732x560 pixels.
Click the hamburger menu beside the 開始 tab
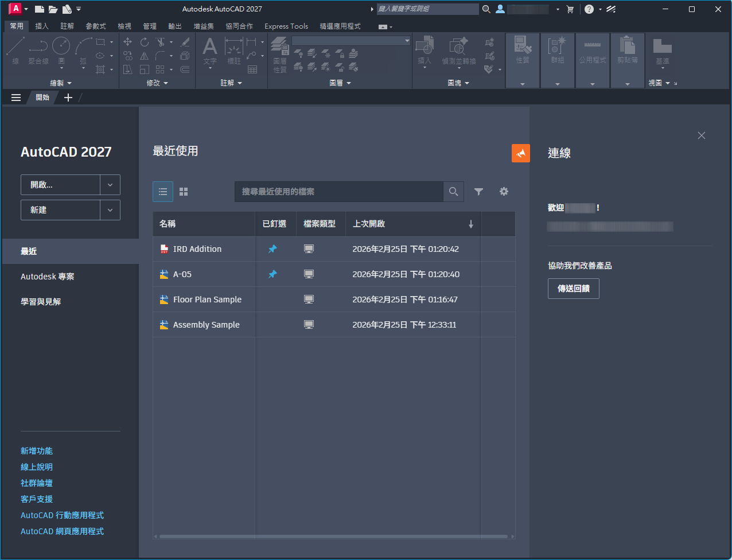coord(16,98)
